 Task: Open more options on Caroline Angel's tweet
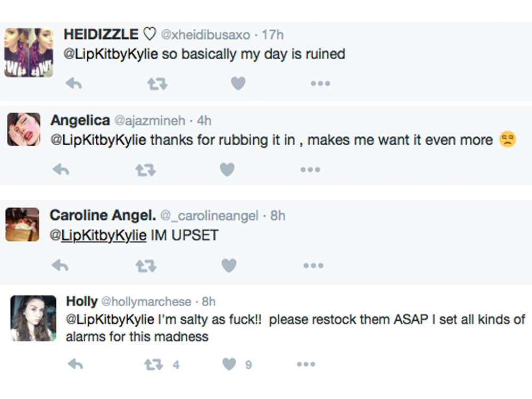[x=313, y=265]
